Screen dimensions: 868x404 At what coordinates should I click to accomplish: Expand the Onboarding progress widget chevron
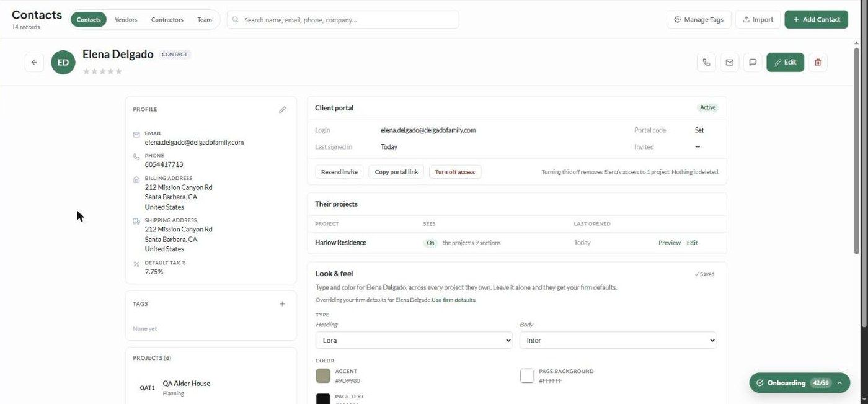coord(839,383)
